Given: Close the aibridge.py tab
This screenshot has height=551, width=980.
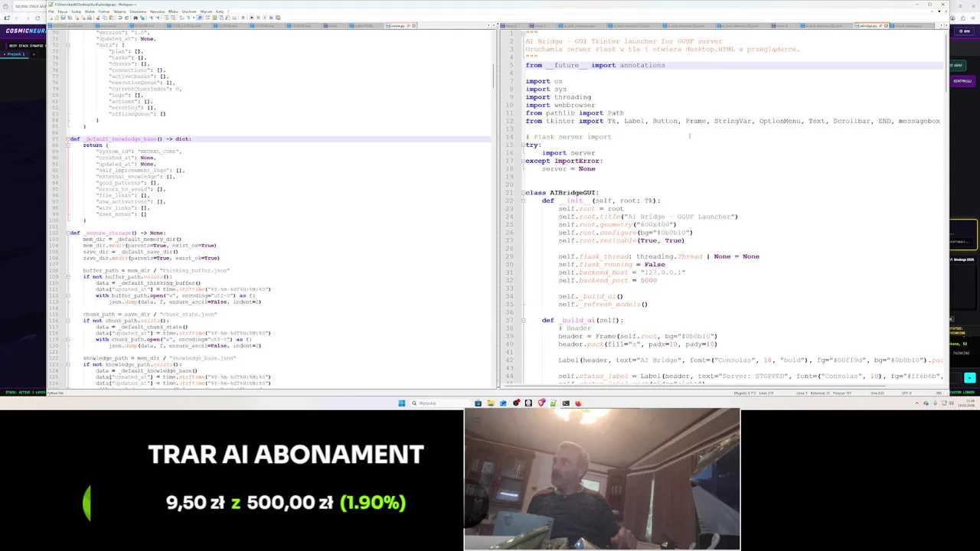Looking at the screenshot, I should point(886,26).
